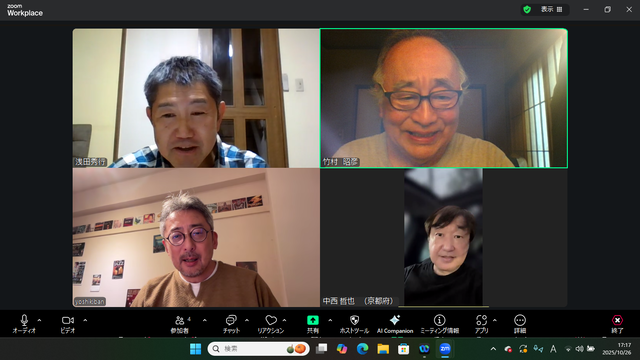Screen dimensions: 640x360
Task: Click the Zoom Workplace logo
Action: pyautogui.click(x=24, y=10)
